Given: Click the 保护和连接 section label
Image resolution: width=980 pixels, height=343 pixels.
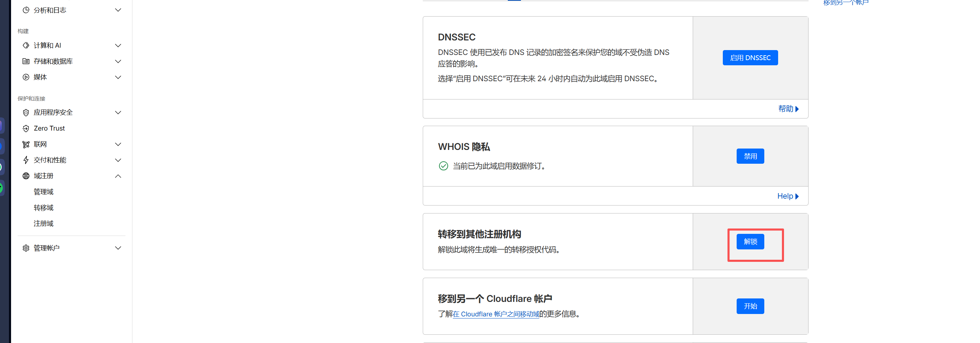Looking at the screenshot, I should [x=31, y=98].
